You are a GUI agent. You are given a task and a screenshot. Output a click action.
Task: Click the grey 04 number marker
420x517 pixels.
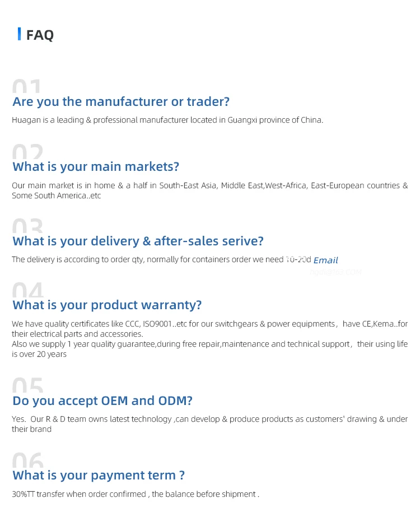[27, 290]
